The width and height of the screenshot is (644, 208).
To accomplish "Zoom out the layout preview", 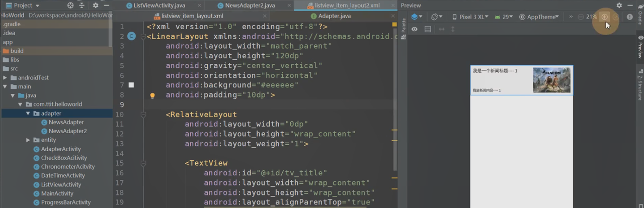I will pos(581,17).
